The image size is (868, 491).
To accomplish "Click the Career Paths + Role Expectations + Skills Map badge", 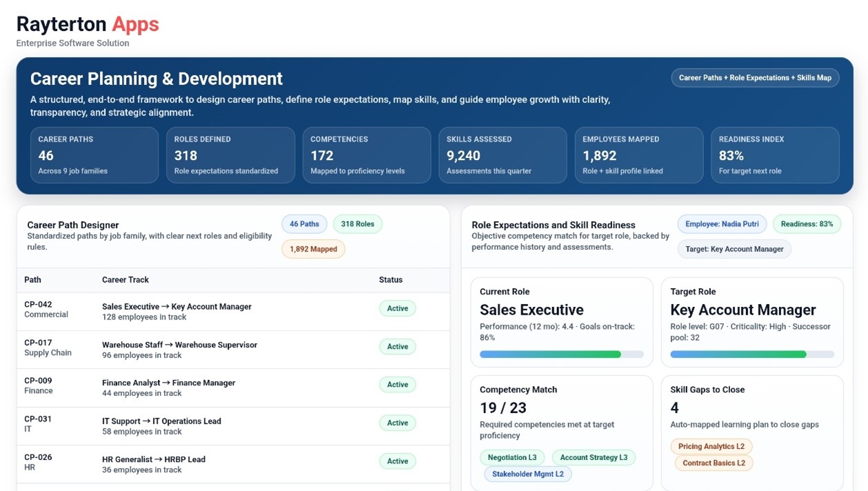I will coord(755,78).
